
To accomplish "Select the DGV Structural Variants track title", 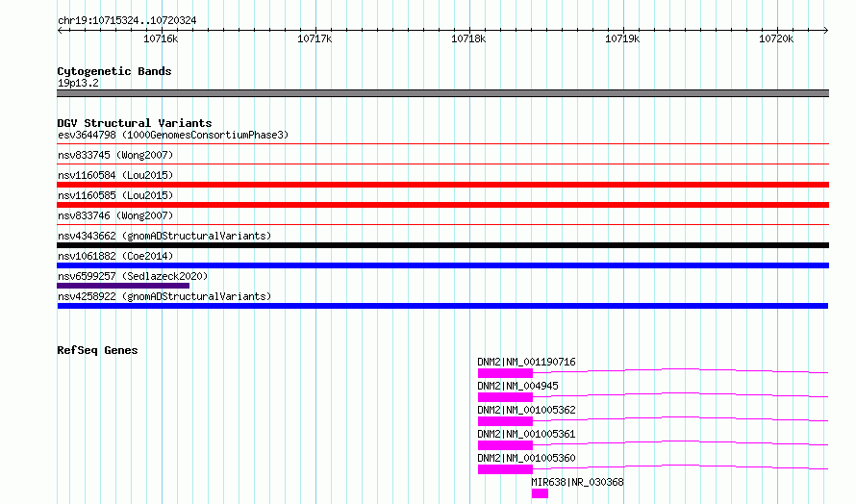I will 135,123.
